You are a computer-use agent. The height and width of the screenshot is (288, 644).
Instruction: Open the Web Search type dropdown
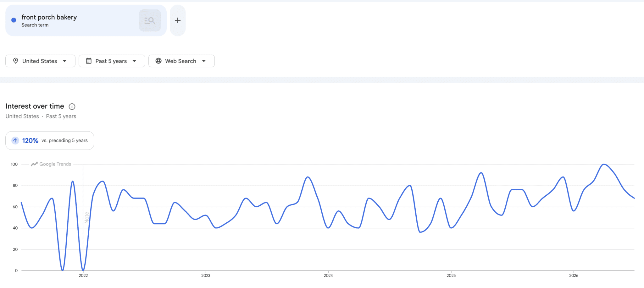coord(181,61)
